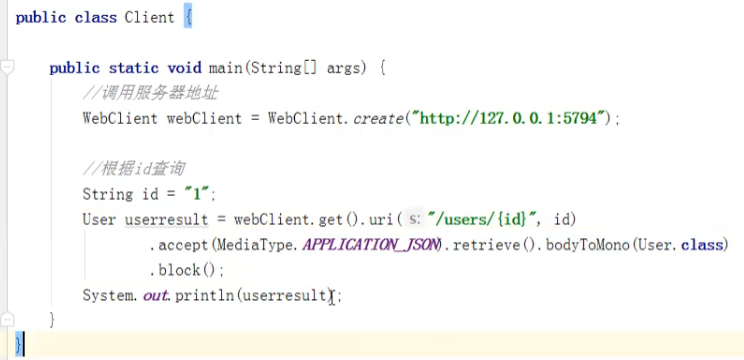Image resolution: width=744 pixels, height=360 pixels.
Task: Click the s: parameter hint
Action: (415, 219)
